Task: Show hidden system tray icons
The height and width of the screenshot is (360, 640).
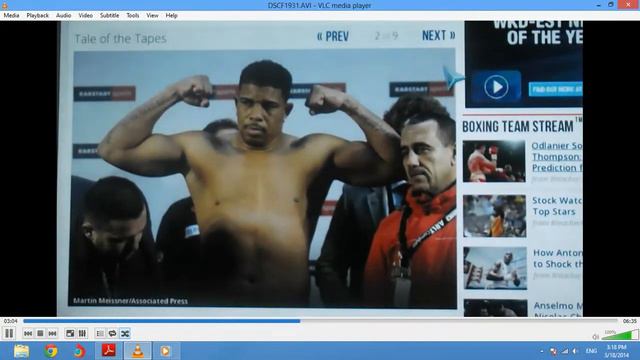Action: 542,351
